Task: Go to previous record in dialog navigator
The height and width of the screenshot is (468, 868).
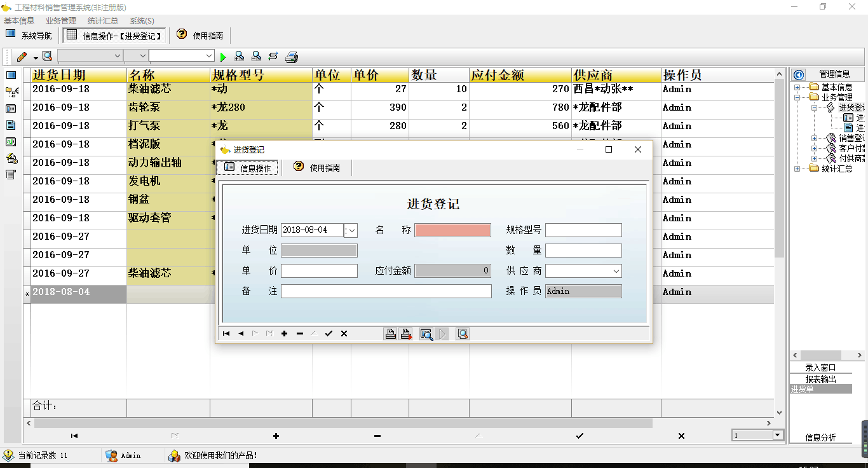Action: (241, 334)
